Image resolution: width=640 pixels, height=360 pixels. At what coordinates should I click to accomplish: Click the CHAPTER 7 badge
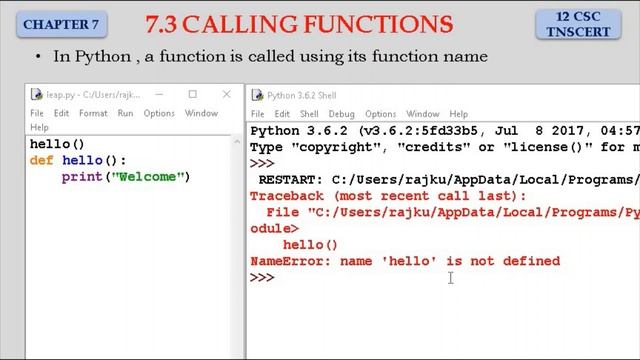click(61, 24)
